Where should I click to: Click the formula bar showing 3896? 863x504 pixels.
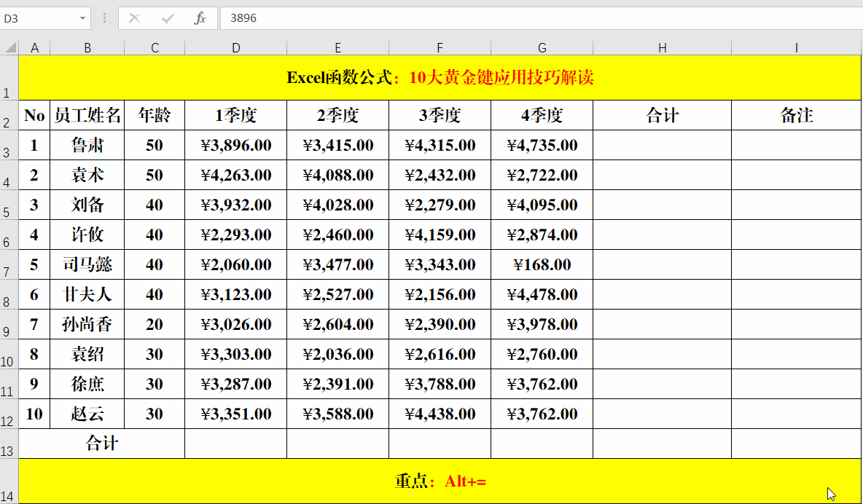tap(541, 18)
